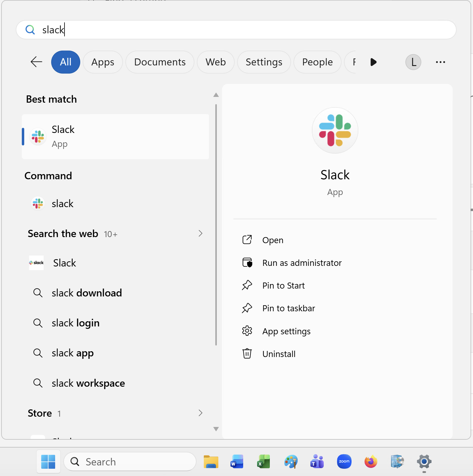This screenshot has width=473, height=476.
Task: Click Uninstall for Slack
Action: tap(279, 354)
